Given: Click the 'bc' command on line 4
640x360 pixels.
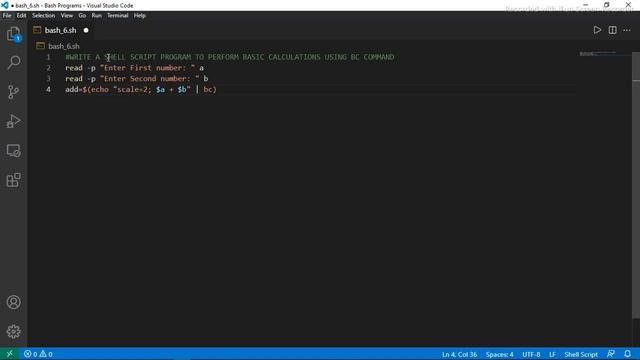Looking at the screenshot, I should 208,89.
